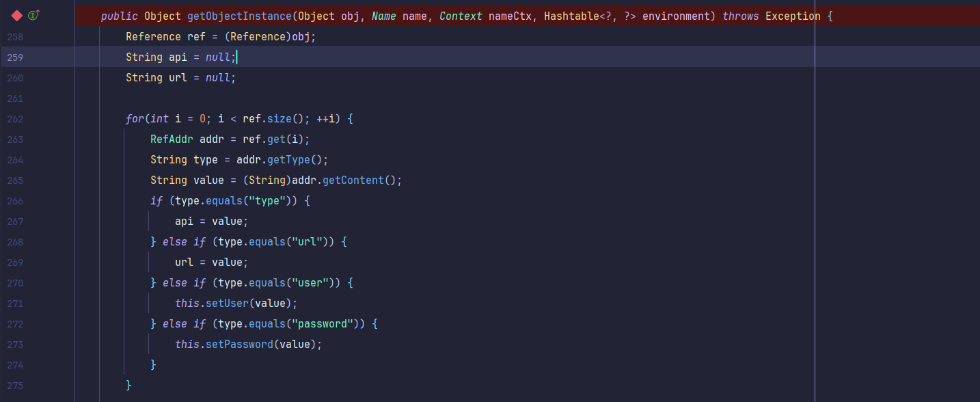Remove the red method breakpoint diamond
The image size is (980, 402).
click(x=17, y=15)
